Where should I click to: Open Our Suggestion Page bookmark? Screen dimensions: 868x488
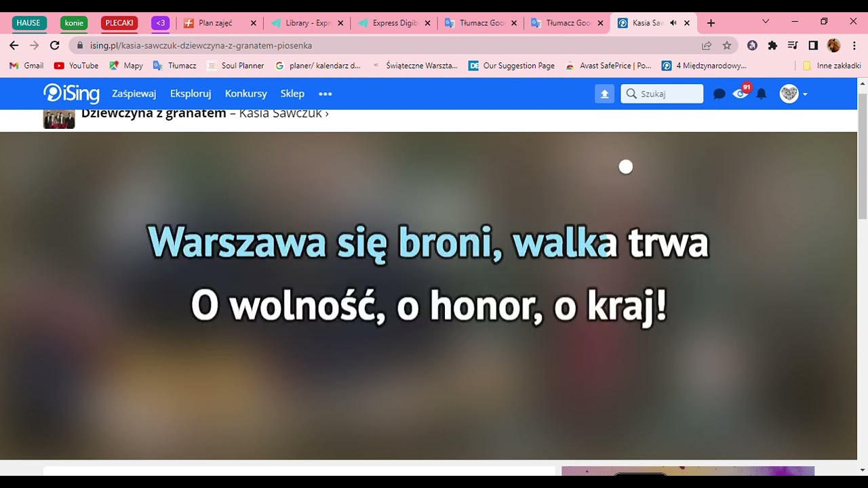(512, 66)
